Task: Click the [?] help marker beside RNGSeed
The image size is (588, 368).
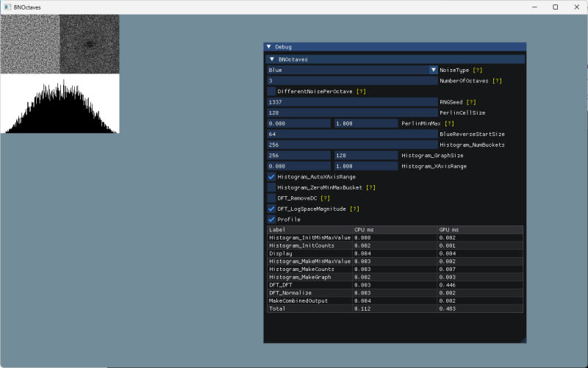Action: pyautogui.click(x=471, y=102)
